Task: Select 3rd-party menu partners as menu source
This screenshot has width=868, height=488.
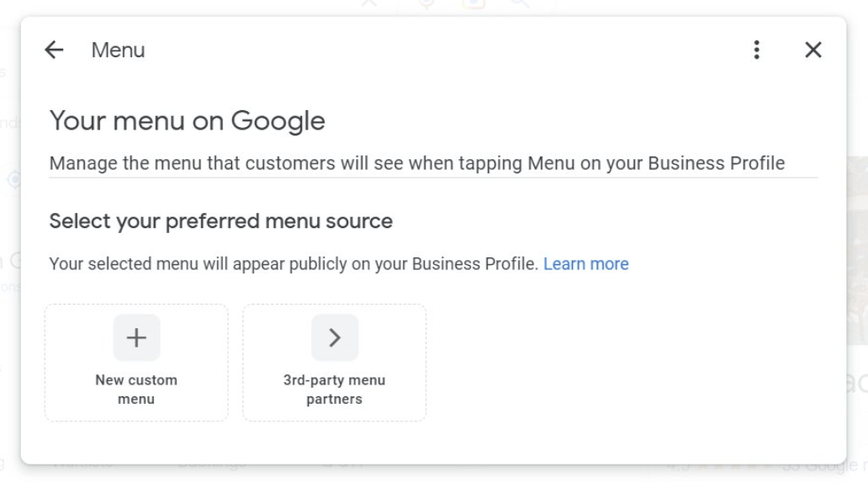Action: 335,362
